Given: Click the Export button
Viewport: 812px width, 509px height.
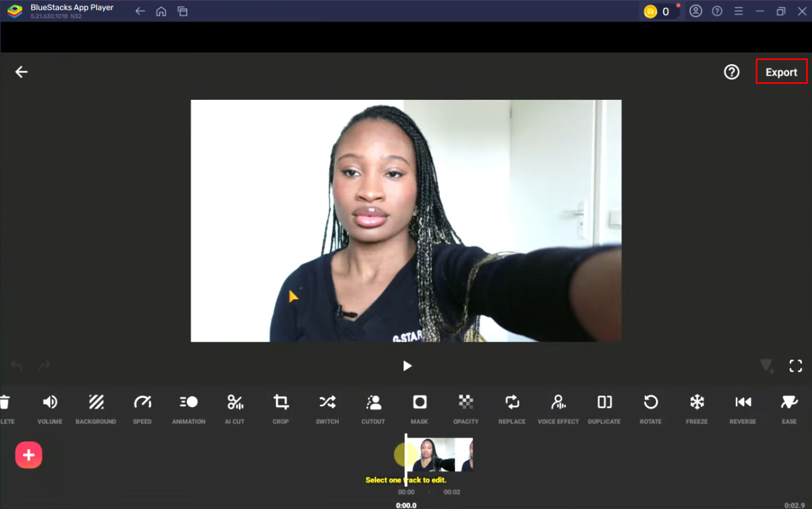Looking at the screenshot, I should pos(781,72).
